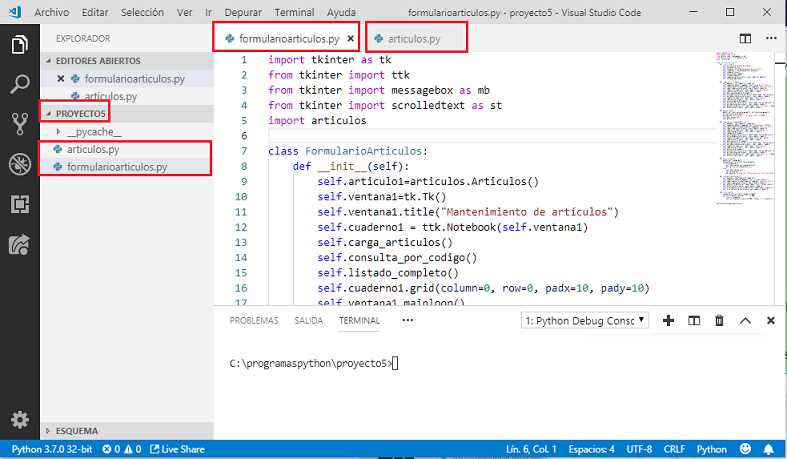
Task: Split the editor to the right
Action: pyautogui.click(x=745, y=39)
